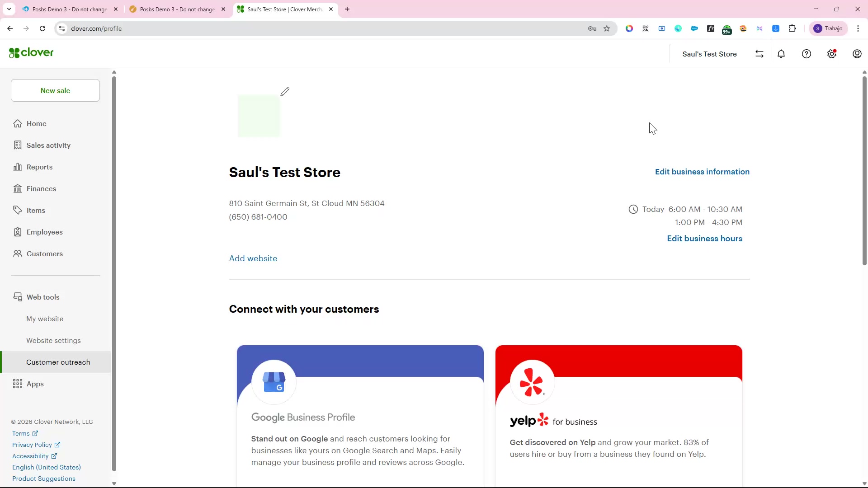Screen dimensions: 868x488
Task: Open the Chrome extensions puzzle icon
Action: pyautogui.click(x=792, y=28)
